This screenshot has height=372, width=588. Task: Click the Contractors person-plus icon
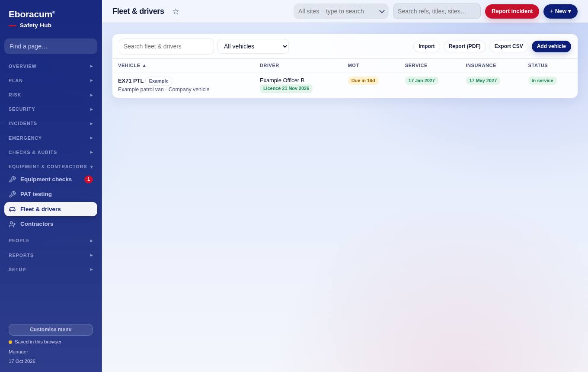tap(12, 224)
